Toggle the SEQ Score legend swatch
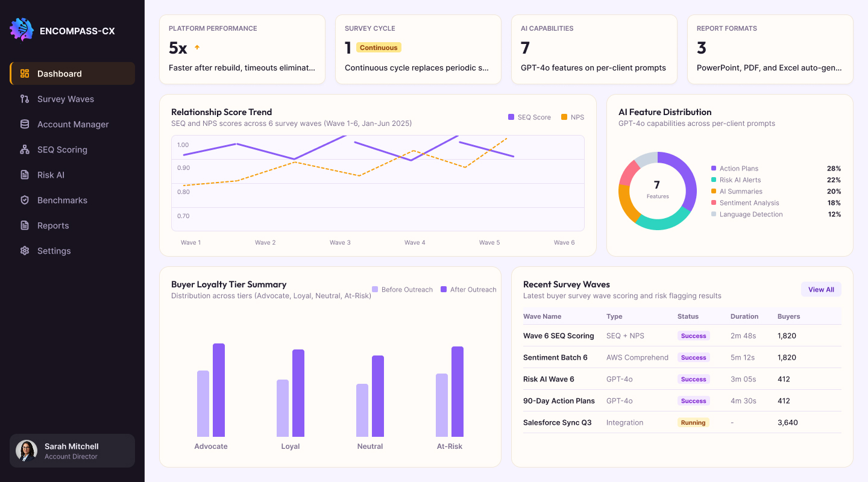The image size is (868, 482). coord(511,117)
